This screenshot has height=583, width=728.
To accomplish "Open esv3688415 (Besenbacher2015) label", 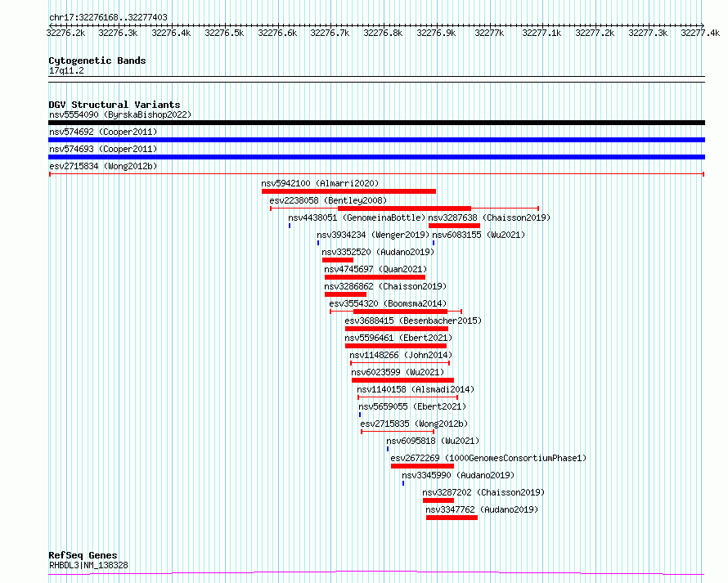I will click(413, 321).
